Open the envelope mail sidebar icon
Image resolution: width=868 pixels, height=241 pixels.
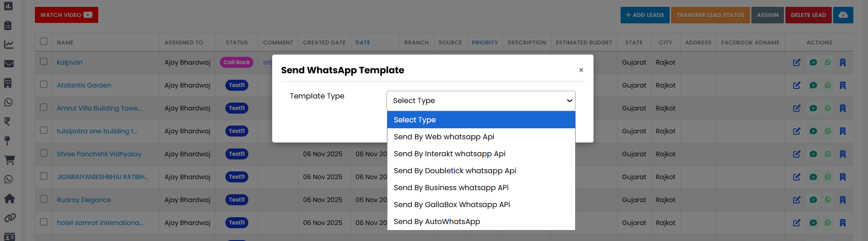click(x=9, y=64)
